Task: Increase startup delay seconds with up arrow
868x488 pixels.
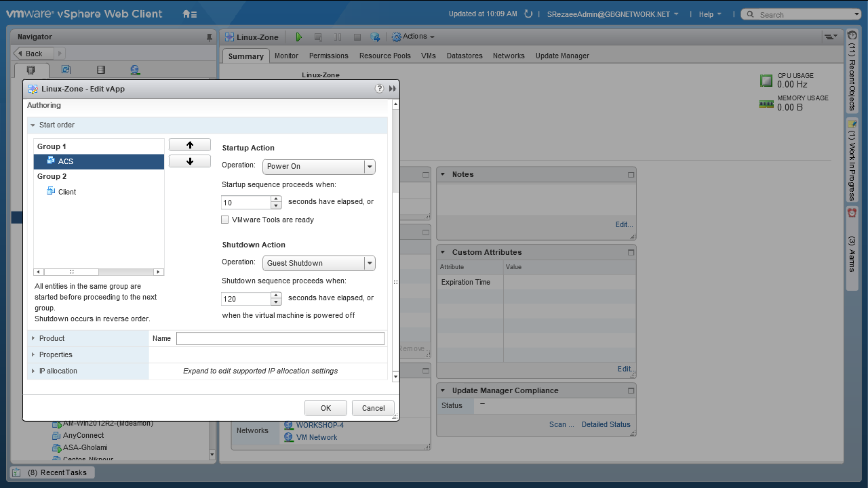Action: click(276, 199)
